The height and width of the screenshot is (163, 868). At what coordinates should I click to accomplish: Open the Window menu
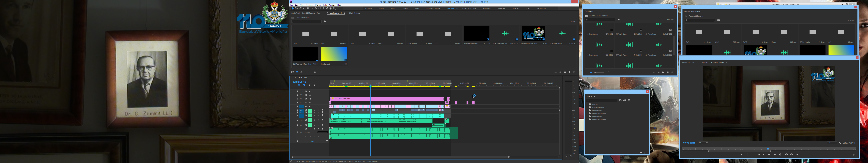coord(332,5)
